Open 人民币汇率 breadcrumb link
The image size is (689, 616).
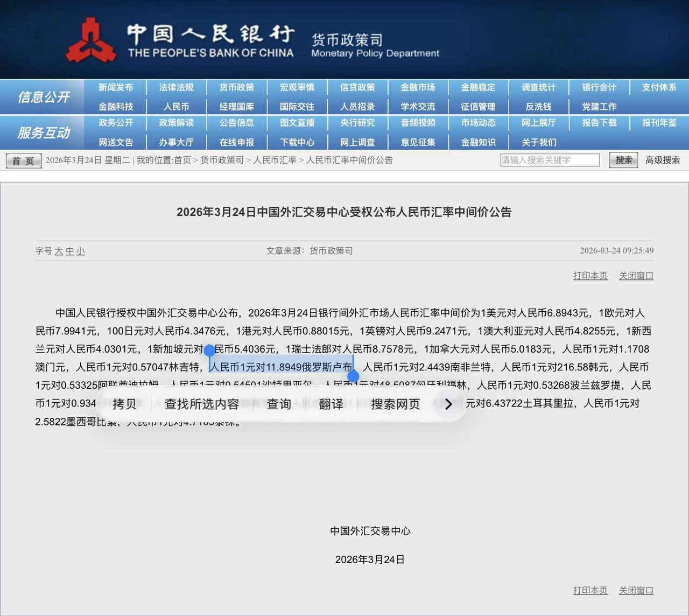275,160
